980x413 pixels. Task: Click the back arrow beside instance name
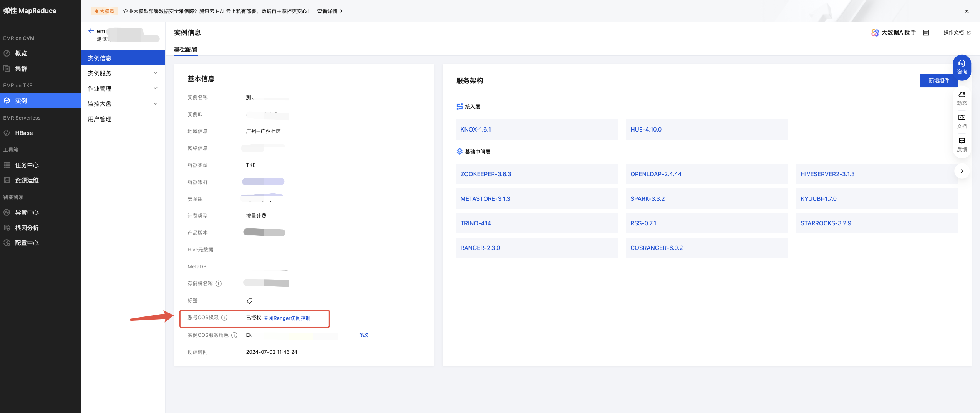point(91,31)
